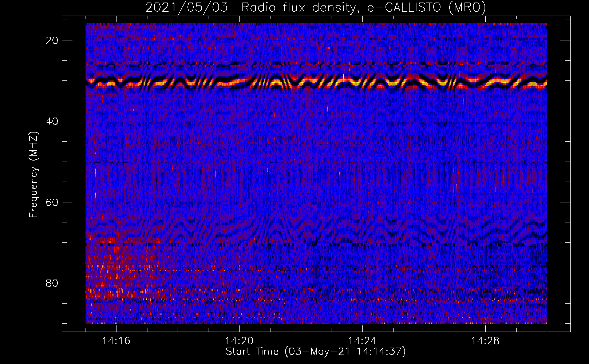Click the 14:20 time tick label

tap(239, 341)
